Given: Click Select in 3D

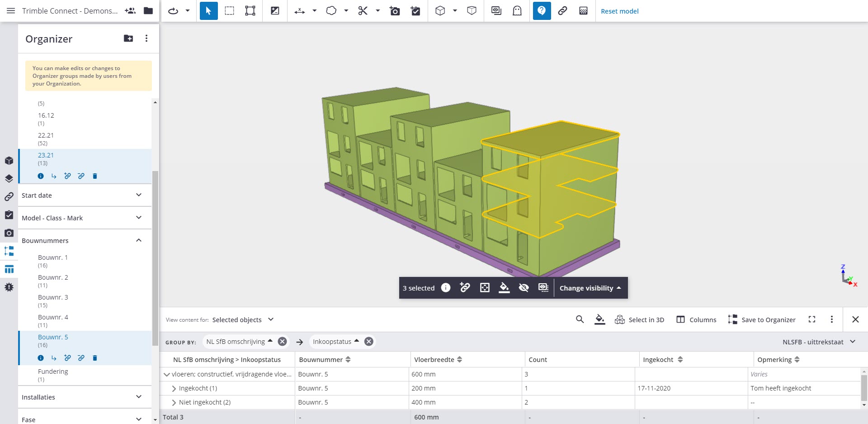Looking at the screenshot, I should [x=639, y=319].
